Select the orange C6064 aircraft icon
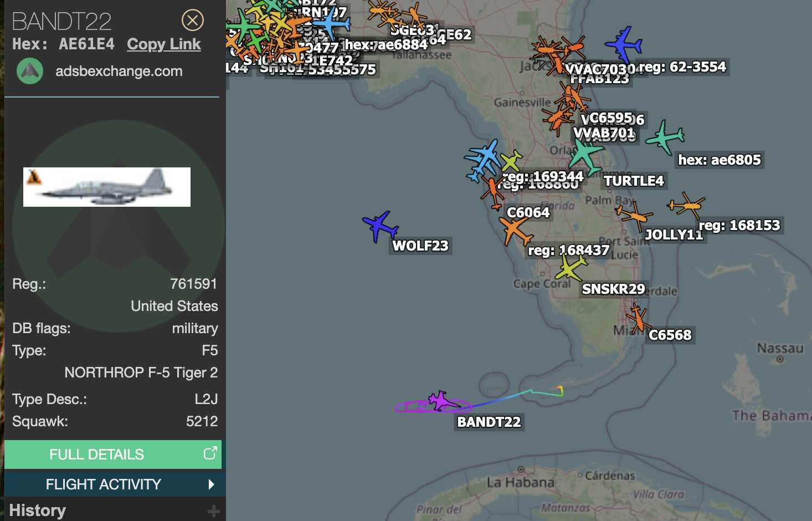812x521 pixels. 515,231
